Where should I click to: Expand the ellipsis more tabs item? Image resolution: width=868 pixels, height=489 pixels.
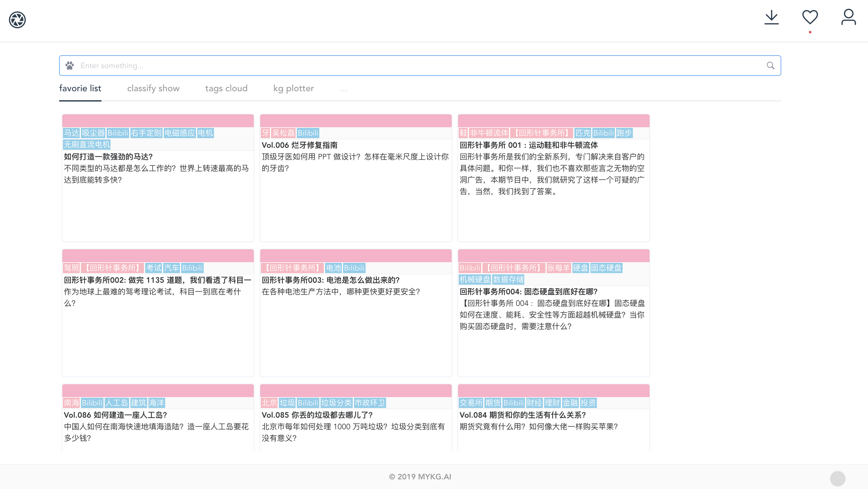(x=343, y=89)
